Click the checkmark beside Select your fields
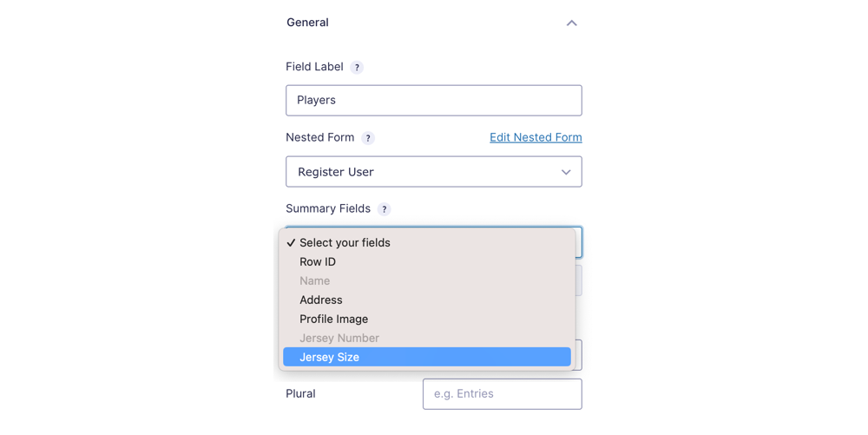The height and width of the screenshot is (435, 868). [291, 243]
